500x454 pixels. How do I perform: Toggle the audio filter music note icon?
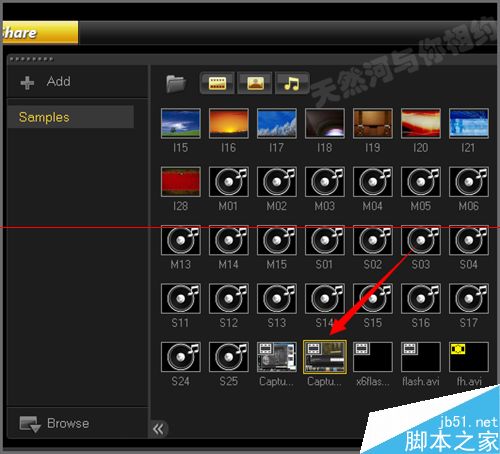(x=292, y=83)
